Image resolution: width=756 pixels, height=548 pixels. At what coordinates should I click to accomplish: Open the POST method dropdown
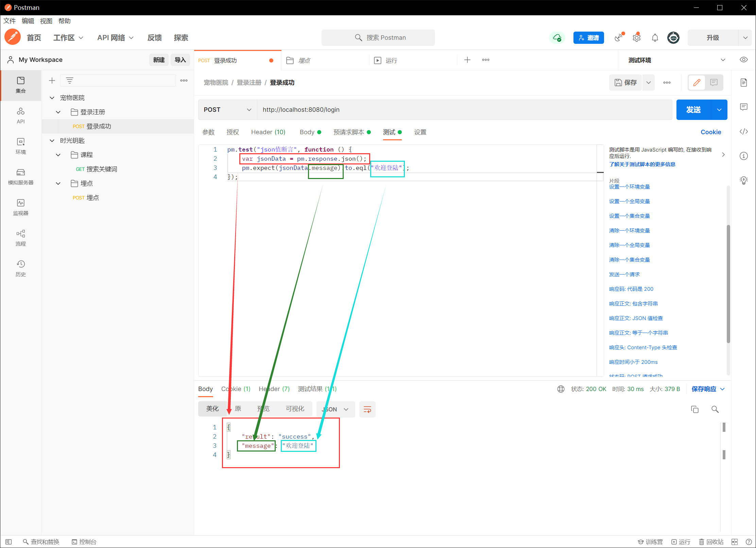(227, 110)
